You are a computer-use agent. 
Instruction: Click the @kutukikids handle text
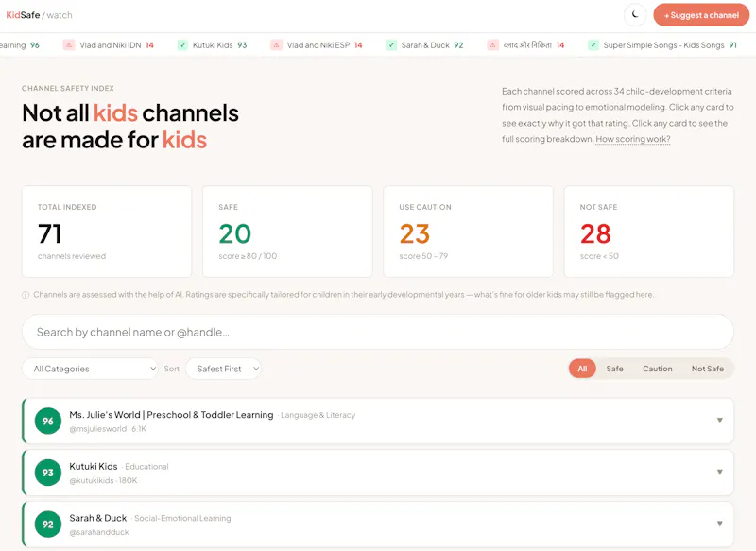(92, 480)
